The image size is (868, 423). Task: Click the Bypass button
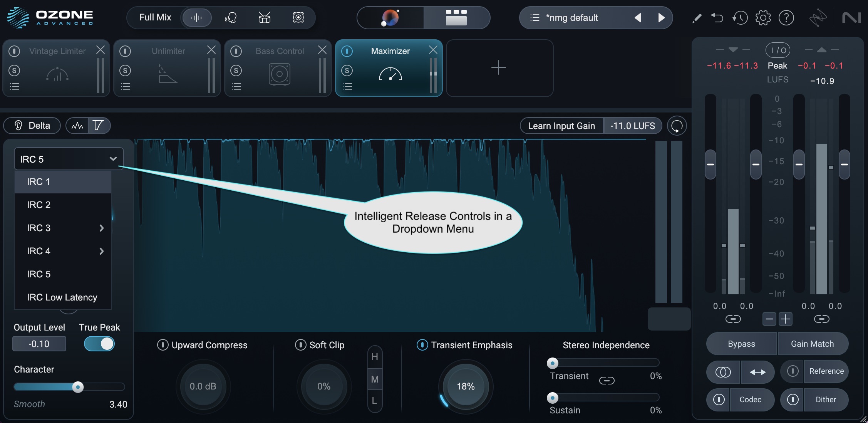742,344
